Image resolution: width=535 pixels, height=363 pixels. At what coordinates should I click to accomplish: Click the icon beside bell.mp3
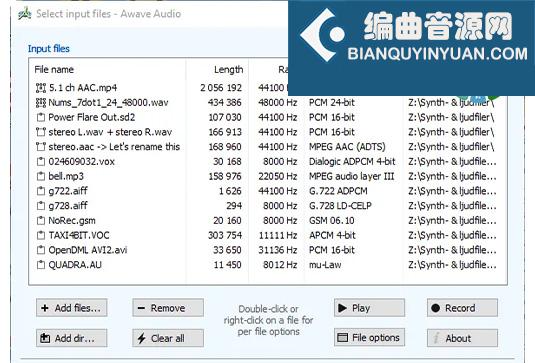click(x=41, y=176)
